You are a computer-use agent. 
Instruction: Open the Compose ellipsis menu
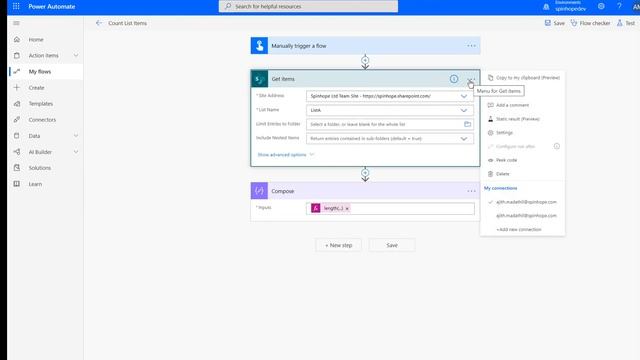(x=471, y=191)
